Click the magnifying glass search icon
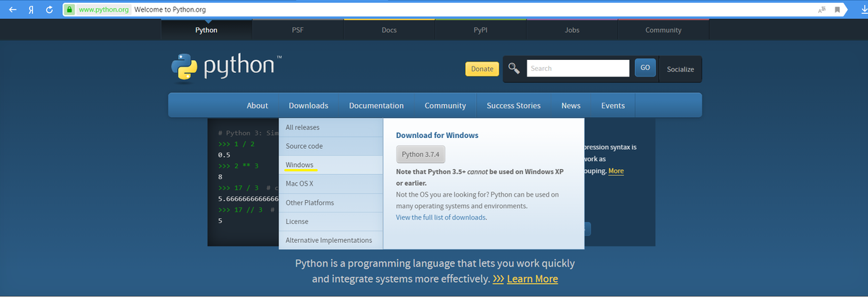The image size is (868, 297). [514, 69]
